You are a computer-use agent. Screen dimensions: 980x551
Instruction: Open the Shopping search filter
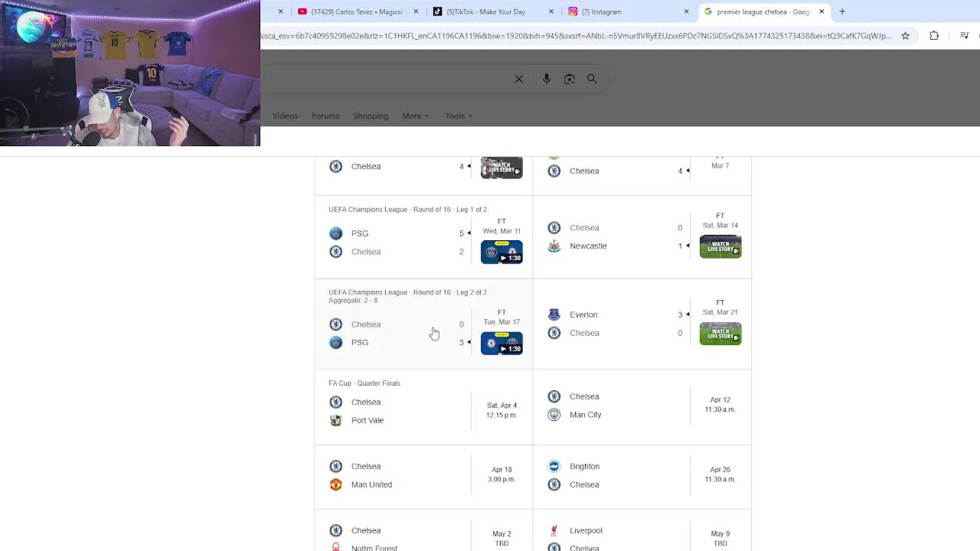[371, 116]
